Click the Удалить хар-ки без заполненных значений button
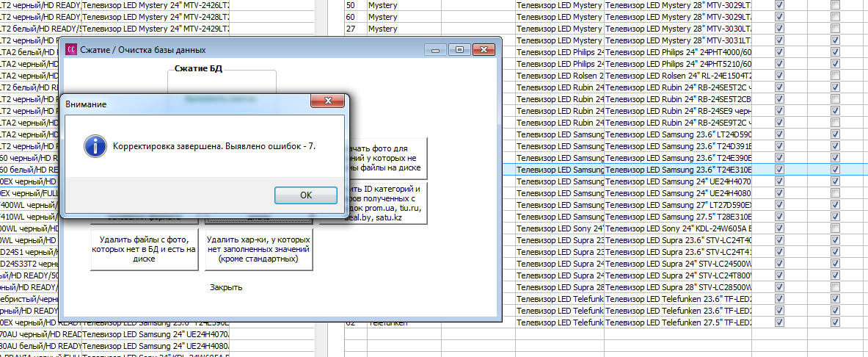 [258, 250]
